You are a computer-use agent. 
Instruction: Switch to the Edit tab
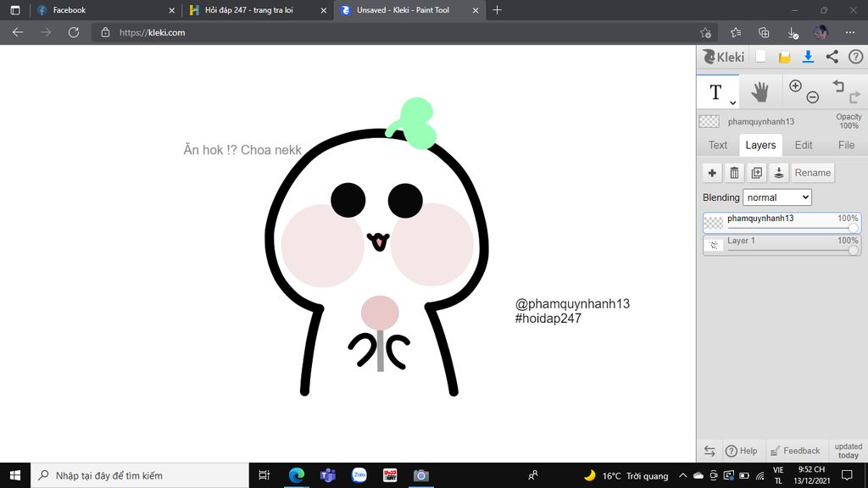coord(804,145)
